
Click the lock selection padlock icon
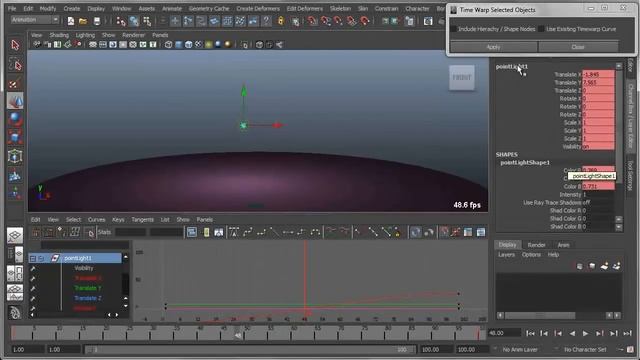(x=281, y=21)
